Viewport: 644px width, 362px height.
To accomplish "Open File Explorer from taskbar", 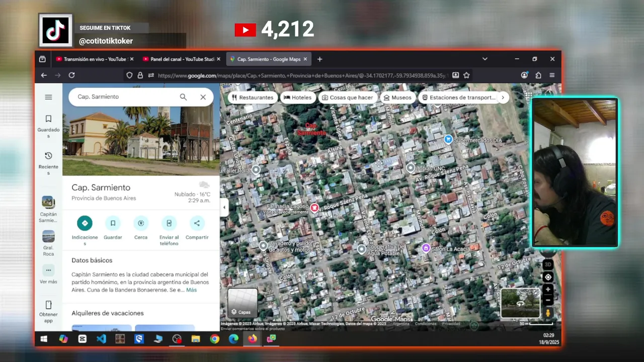I will pos(196,339).
